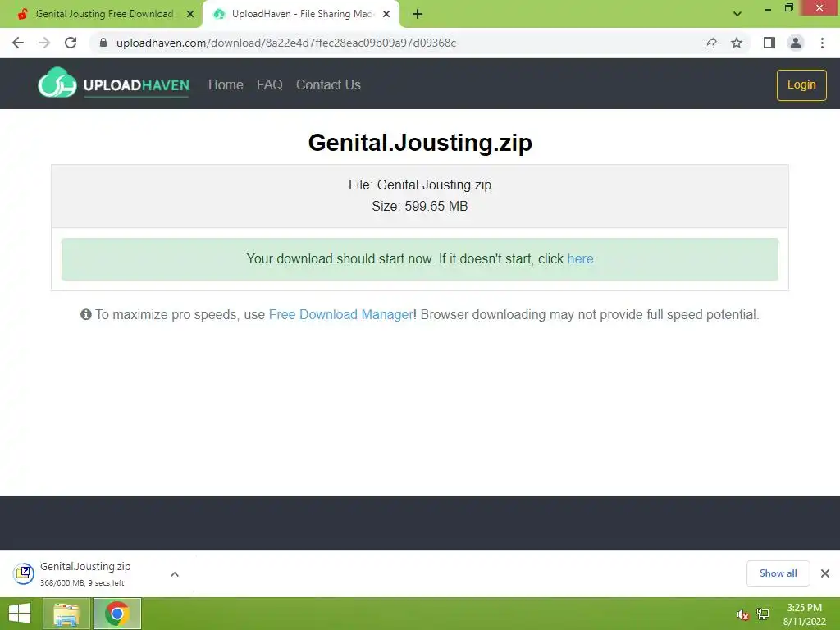Close the Genital Jousting Free Download tab
Viewport: 840px width, 630px height.
tap(190, 14)
